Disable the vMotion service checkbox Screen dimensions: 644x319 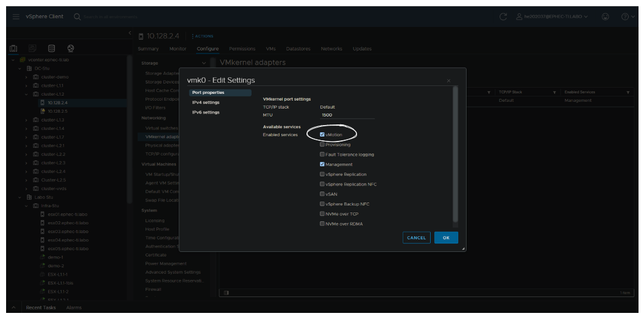click(x=322, y=134)
